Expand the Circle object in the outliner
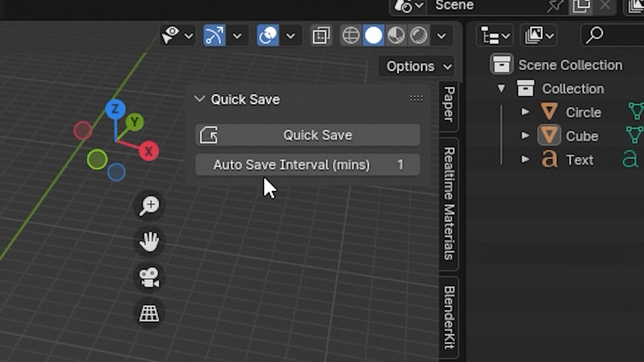 pos(525,112)
